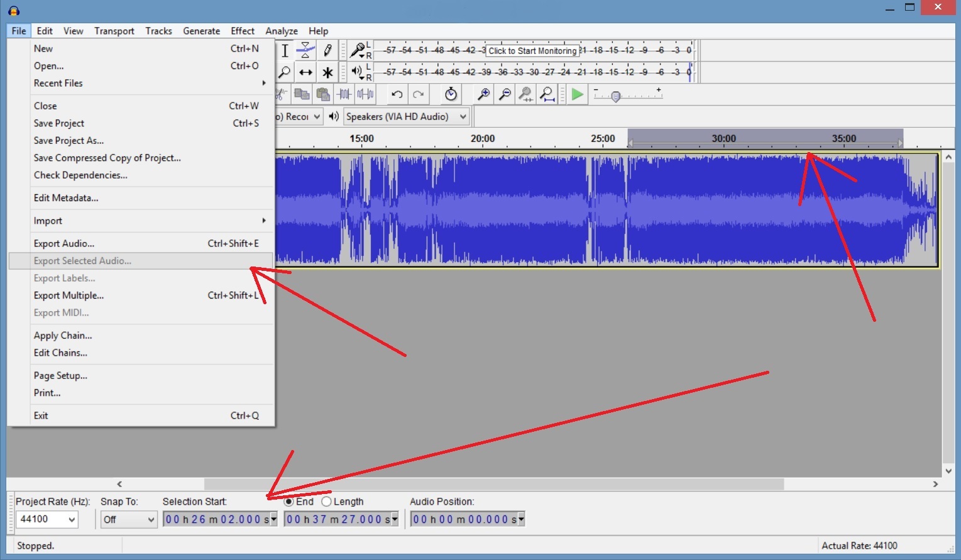Click the Zoom In magnifier icon

click(x=483, y=94)
